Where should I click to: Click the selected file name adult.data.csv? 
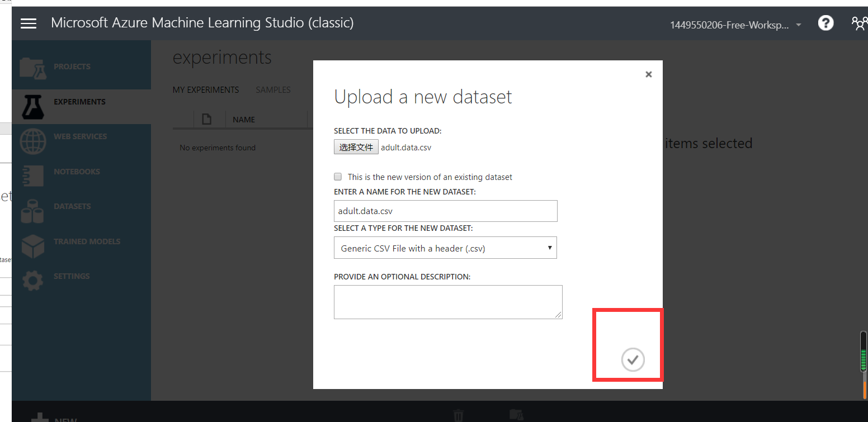tap(406, 148)
